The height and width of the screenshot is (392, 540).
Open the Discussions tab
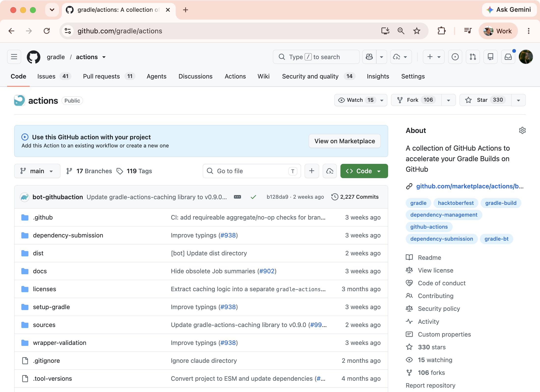click(x=195, y=77)
